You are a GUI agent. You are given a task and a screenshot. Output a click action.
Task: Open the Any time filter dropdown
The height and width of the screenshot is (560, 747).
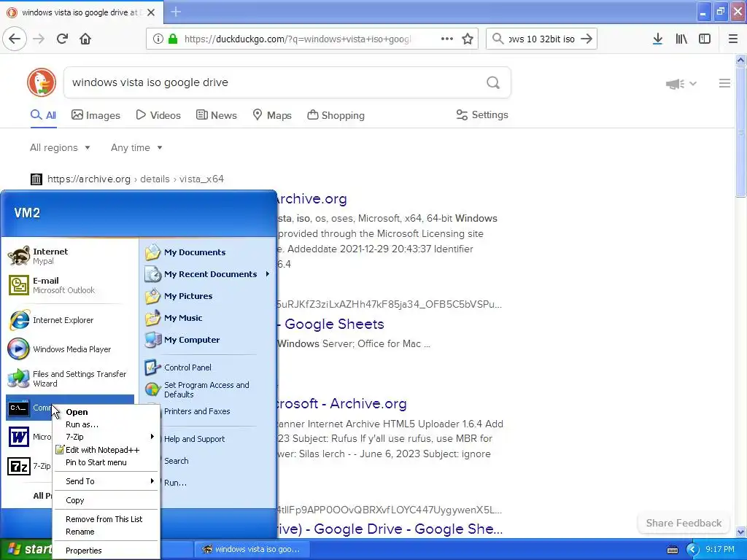(136, 147)
